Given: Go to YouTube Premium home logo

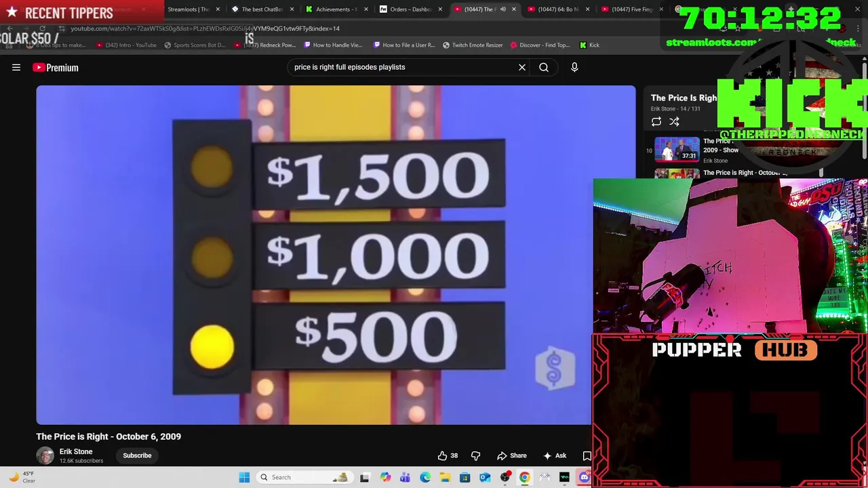Looking at the screenshot, I should pos(56,67).
